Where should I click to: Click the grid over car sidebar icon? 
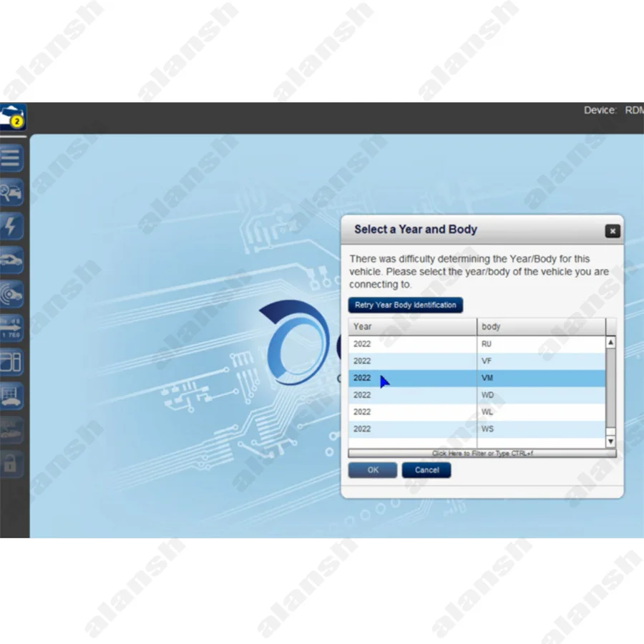(x=11, y=396)
